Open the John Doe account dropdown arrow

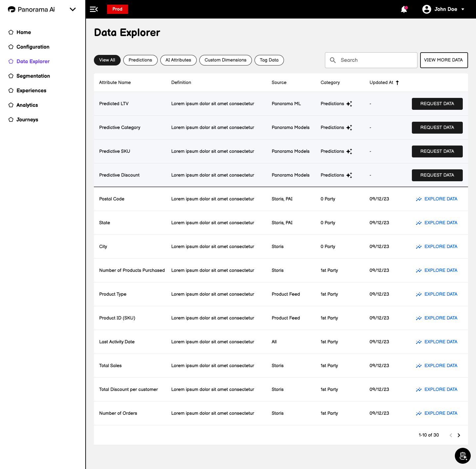463,9
